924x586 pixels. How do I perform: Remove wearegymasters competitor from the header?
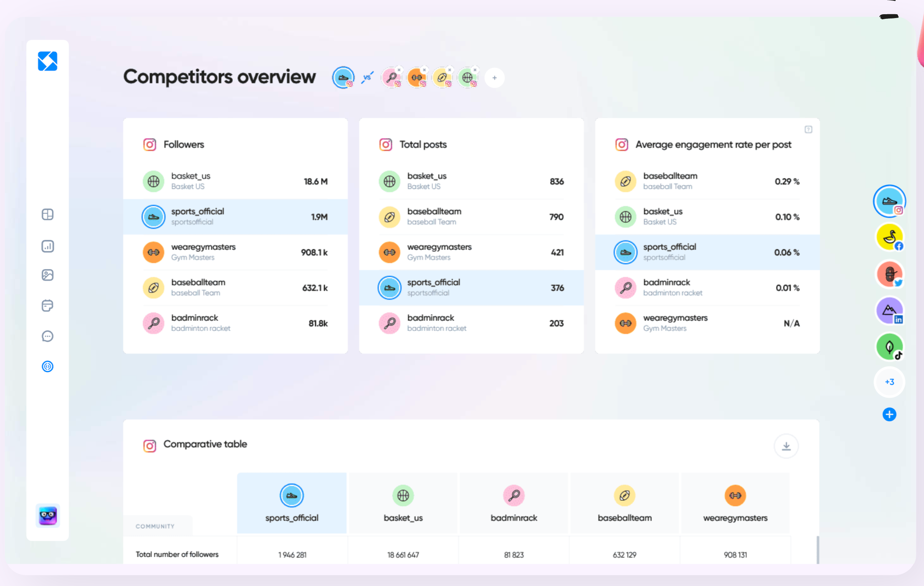pos(424,70)
